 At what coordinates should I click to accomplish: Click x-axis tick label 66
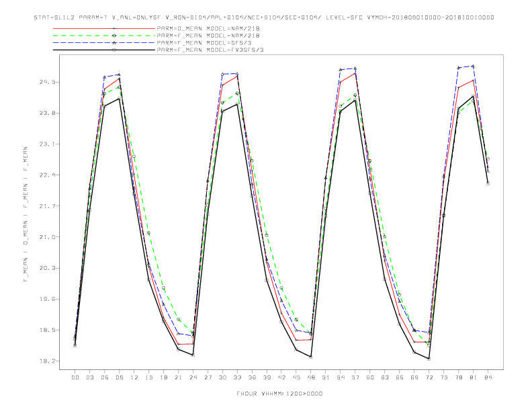[400, 377]
